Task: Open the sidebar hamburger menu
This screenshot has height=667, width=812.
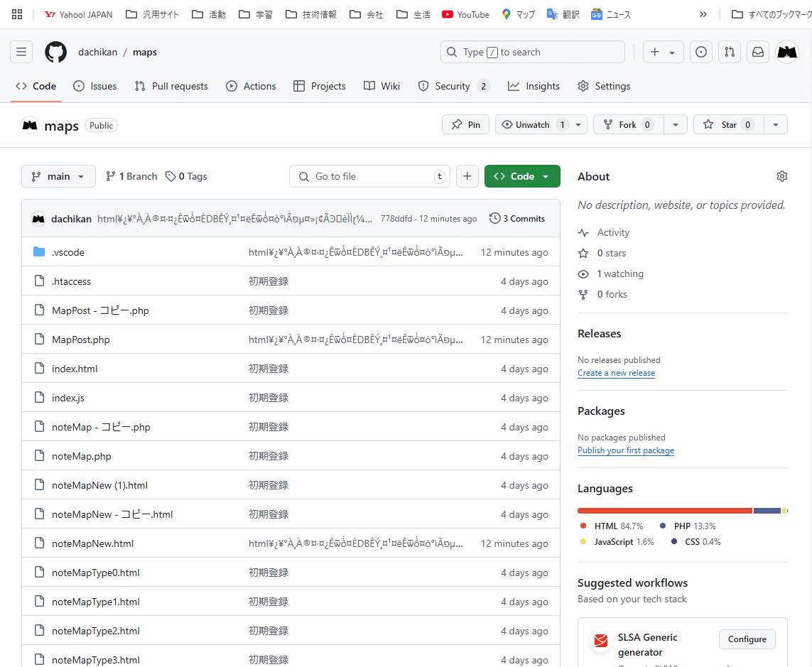Action: pos(21,51)
